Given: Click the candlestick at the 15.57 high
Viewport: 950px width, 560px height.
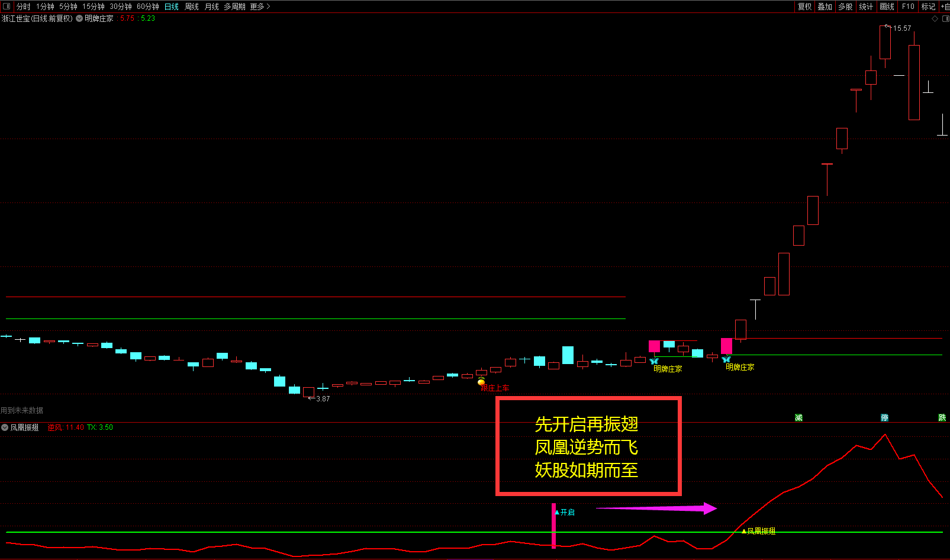Looking at the screenshot, I should tap(885, 43).
